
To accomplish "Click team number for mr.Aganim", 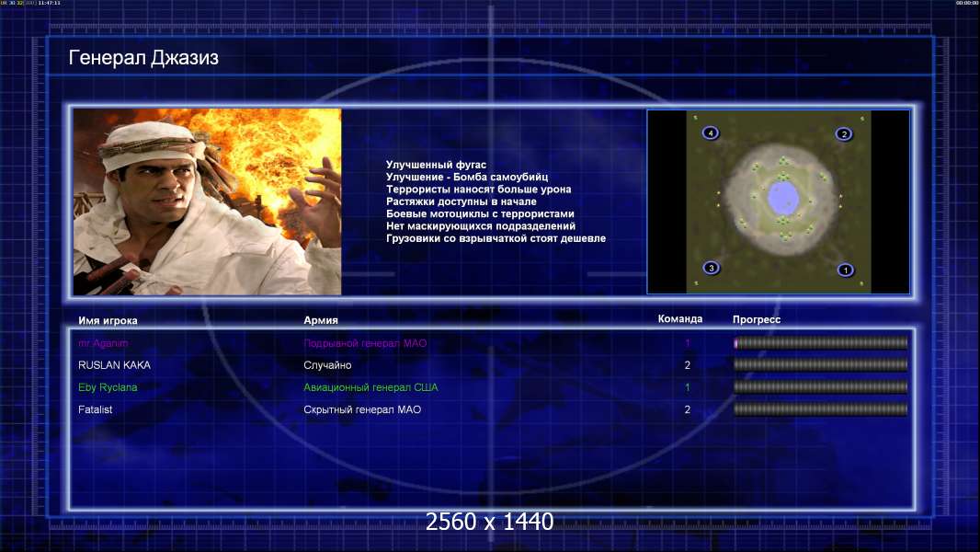I will tap(687, 343).
